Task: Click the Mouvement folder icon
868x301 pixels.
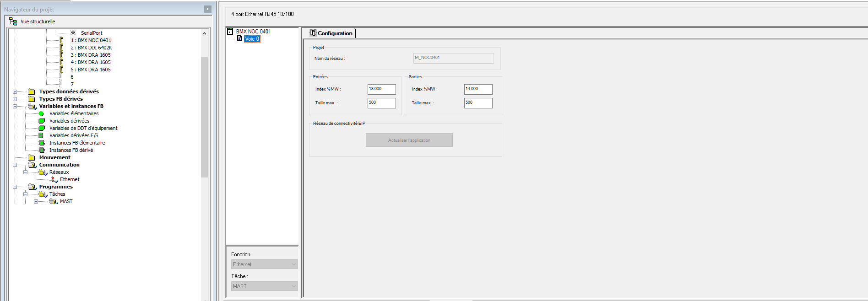Action: (x=32, y=157)
